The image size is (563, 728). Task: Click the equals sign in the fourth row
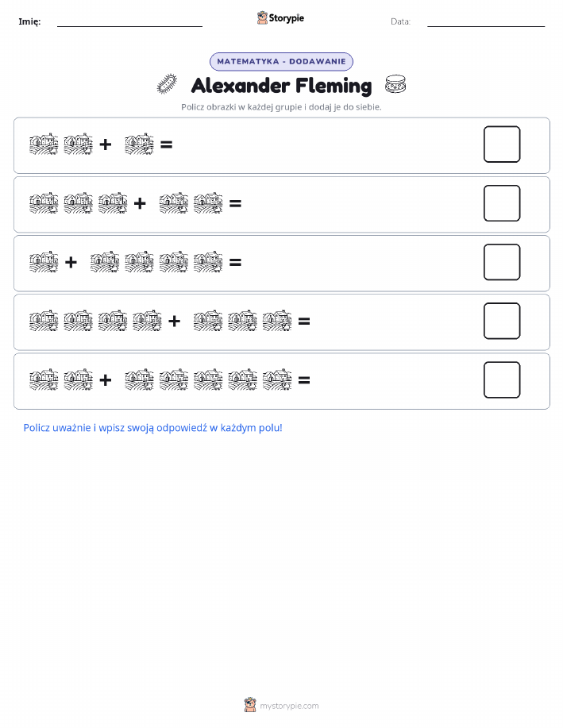(x=304, y=321)
